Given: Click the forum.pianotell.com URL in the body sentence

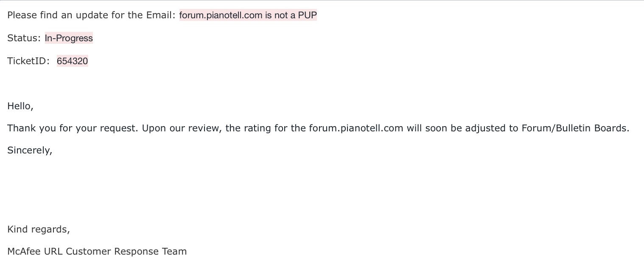Looking at the screenshot, I should click(x=356, y=128).
